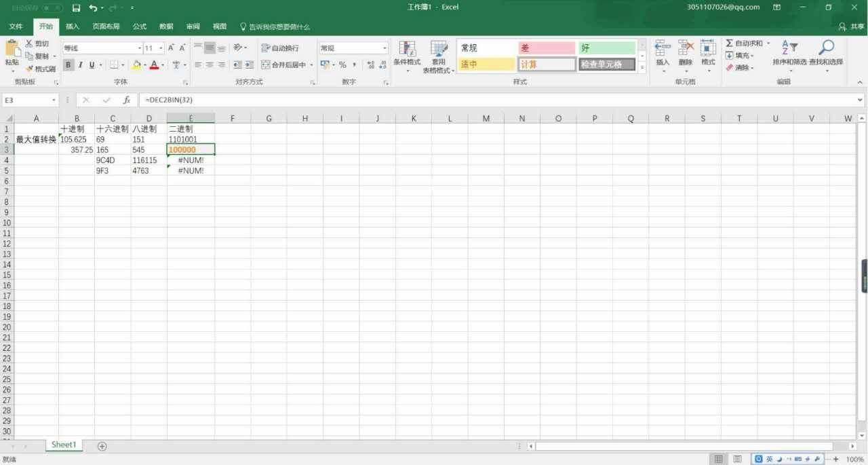Click Increase Decimal icon

(371, 65)
